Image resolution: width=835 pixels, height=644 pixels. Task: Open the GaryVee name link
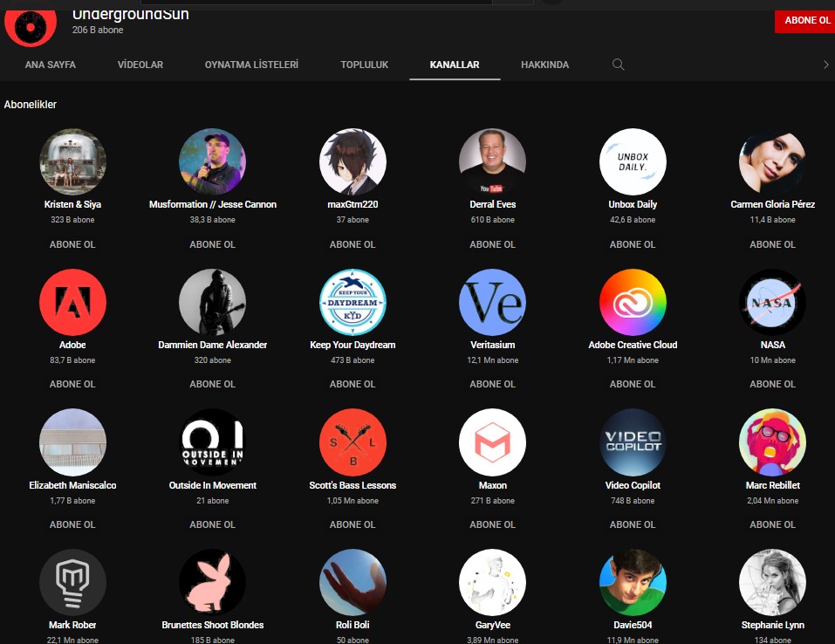click(x=493, y=625)
